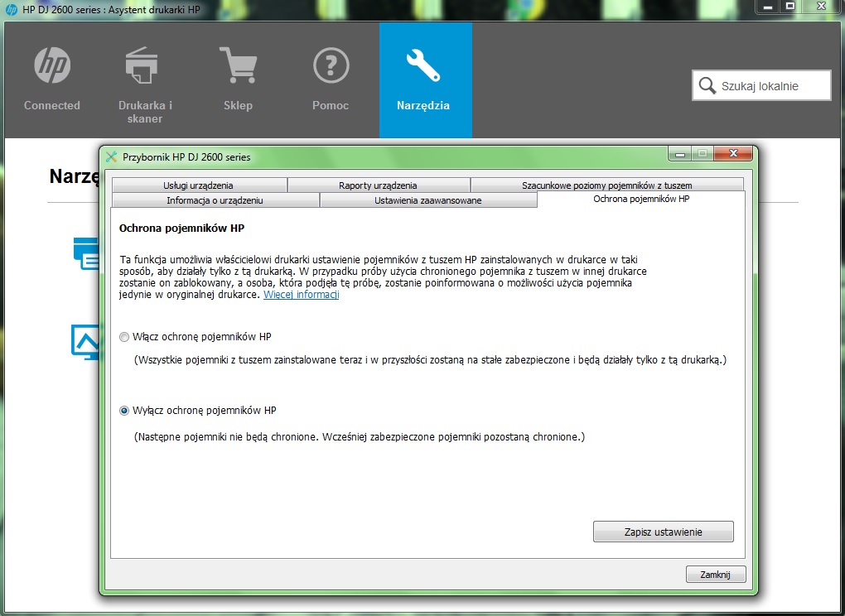Minimize the Przybornik toolbox dialog

[680, 154]
